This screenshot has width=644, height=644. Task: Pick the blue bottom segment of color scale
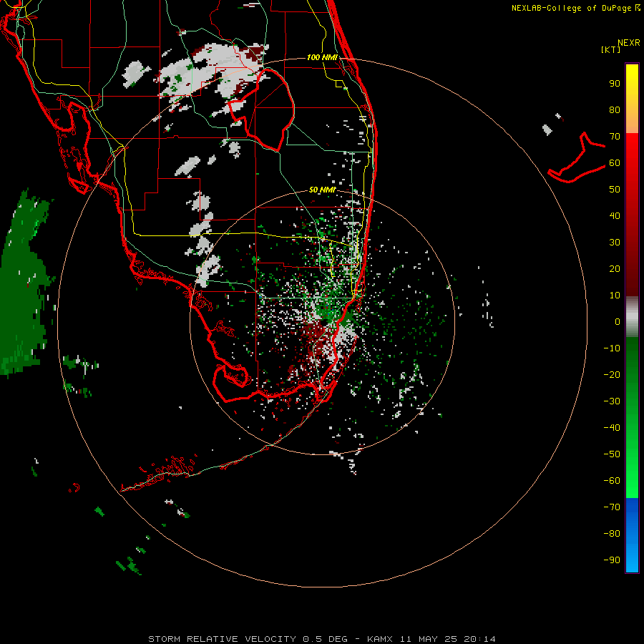click(x=632, y=535)
